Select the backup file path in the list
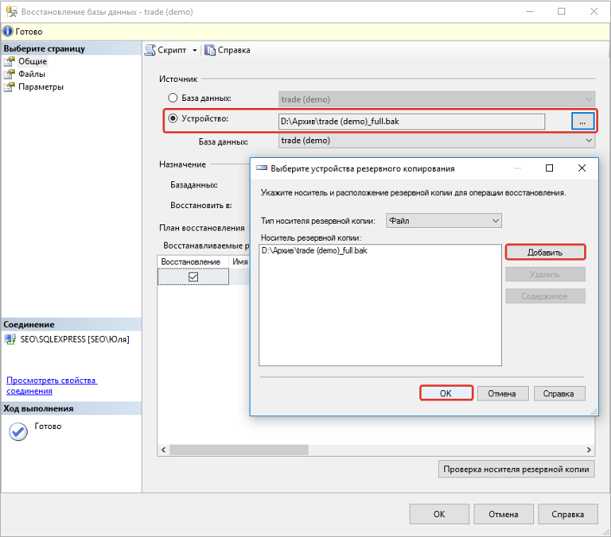The height and width of the screenshot is (537, 611). click(314, 250)
